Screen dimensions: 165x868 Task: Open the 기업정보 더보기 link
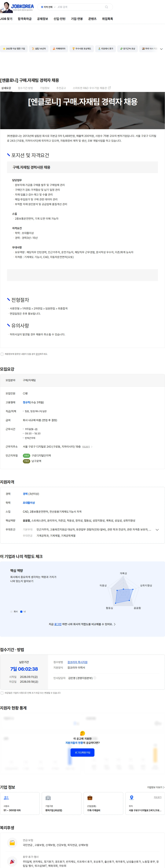(x=156, y=788)
